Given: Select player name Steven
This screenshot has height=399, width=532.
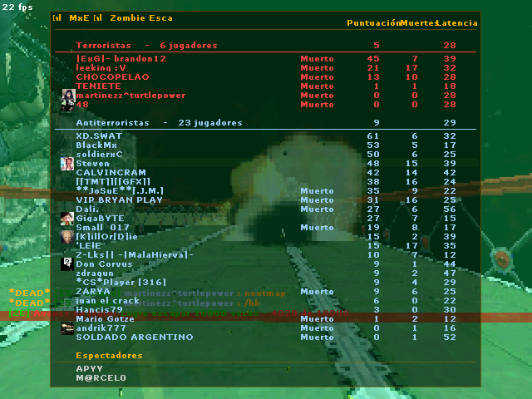Looking at the screenshot, I should point(92,164).
